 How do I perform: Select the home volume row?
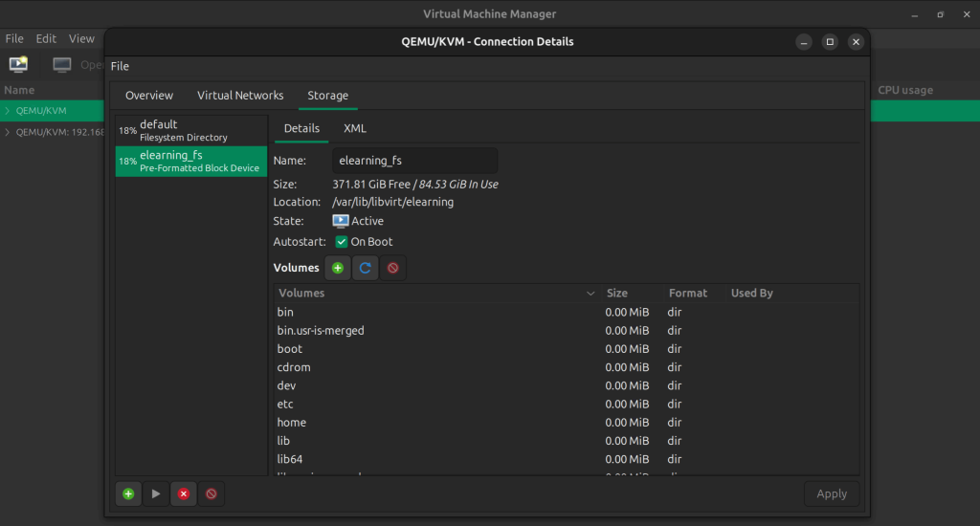click(567, 423)
